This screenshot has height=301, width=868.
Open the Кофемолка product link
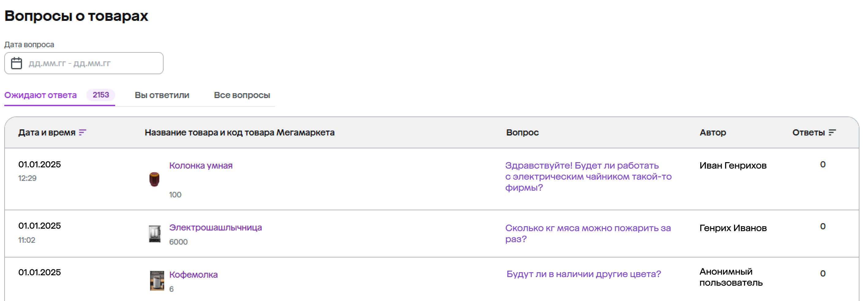(x=193, y=275)
